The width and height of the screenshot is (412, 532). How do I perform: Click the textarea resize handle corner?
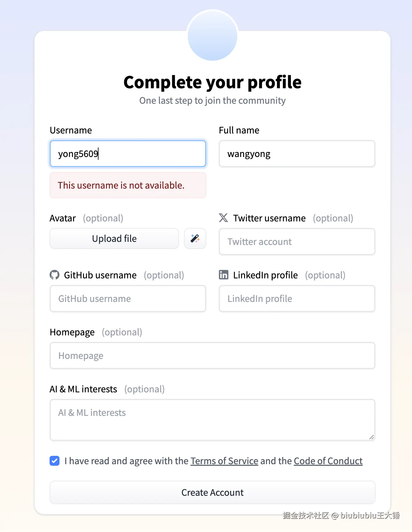tap(372, 437)
